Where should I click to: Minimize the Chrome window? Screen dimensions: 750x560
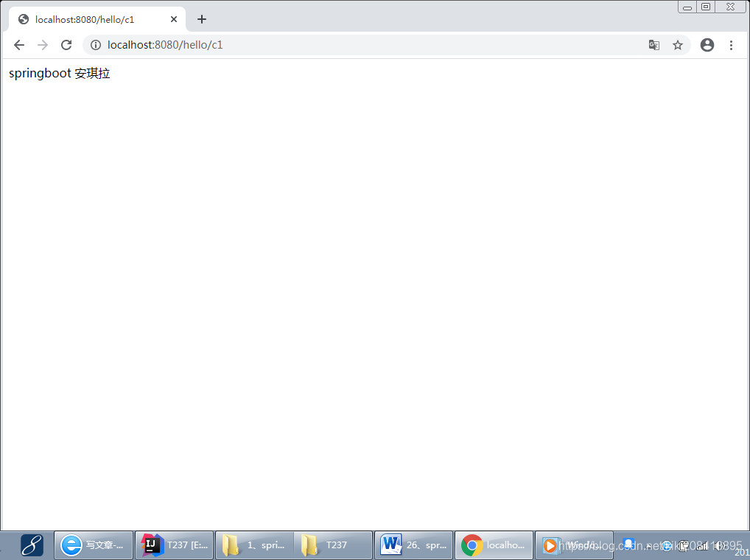(x=687, y=7)
